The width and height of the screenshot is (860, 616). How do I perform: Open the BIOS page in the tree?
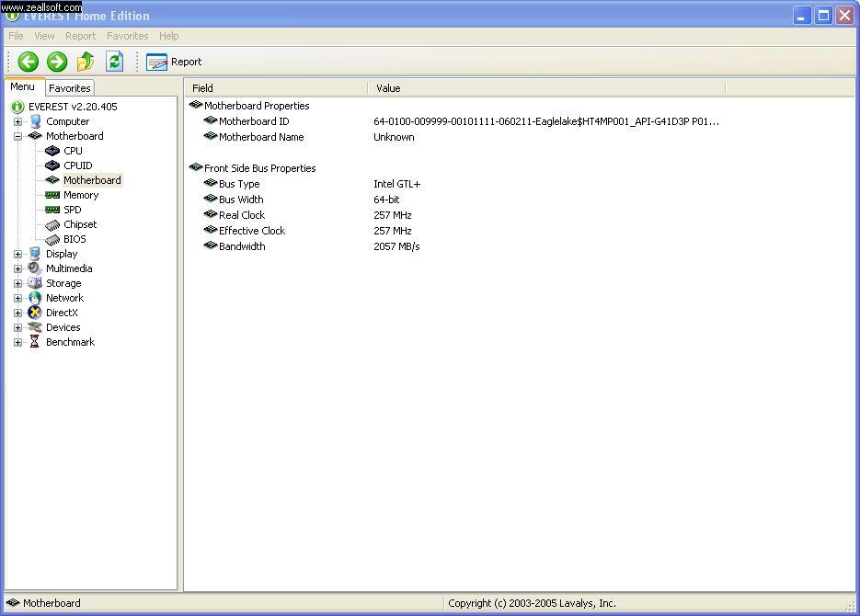75,239
